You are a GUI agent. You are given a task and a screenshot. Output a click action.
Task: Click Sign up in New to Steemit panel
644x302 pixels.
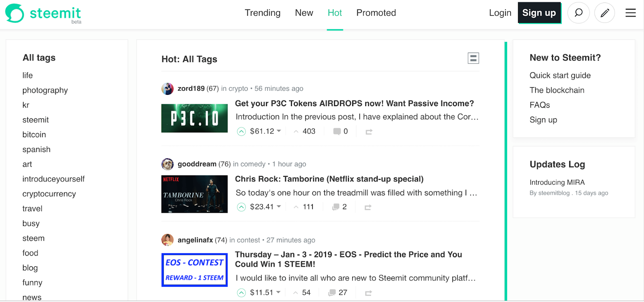[543, 120]
